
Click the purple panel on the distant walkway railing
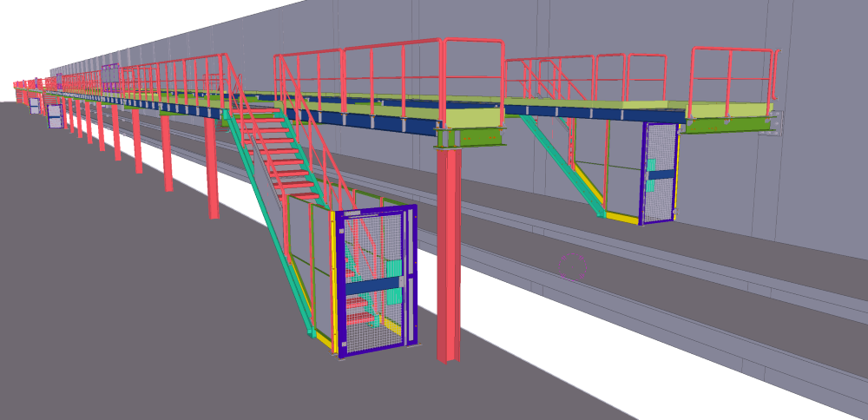109,78
